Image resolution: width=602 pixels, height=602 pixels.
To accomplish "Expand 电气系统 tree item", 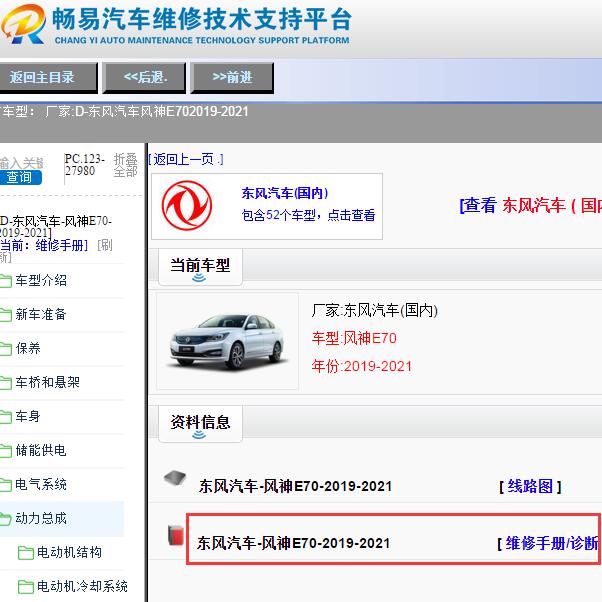I will 41,485.
